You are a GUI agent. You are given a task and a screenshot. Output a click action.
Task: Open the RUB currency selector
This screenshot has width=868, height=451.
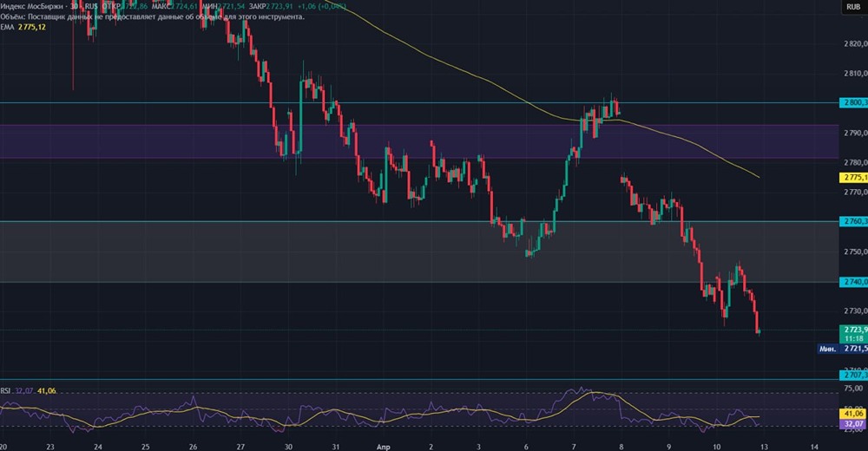tap(853, 7)
